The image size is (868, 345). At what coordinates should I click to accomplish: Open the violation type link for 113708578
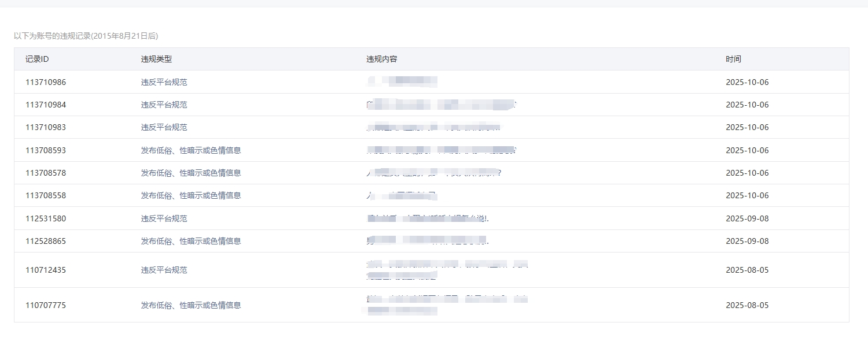(x=191, y=173)
